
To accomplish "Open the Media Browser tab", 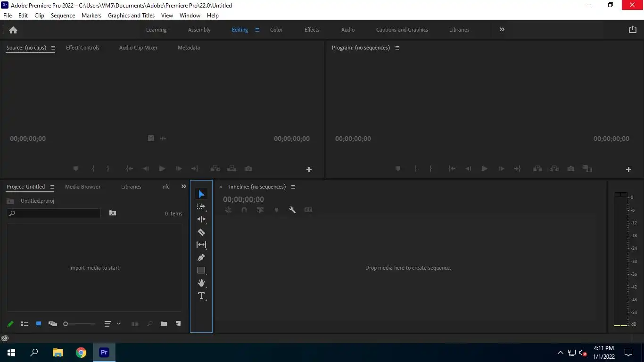I will point(83,187).
